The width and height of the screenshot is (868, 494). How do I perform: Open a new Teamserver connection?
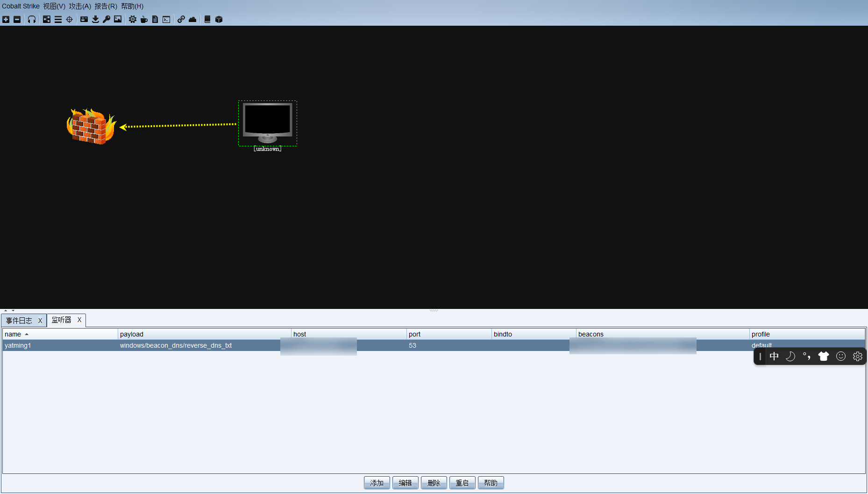pyautogui.click(x=6, y=19)
